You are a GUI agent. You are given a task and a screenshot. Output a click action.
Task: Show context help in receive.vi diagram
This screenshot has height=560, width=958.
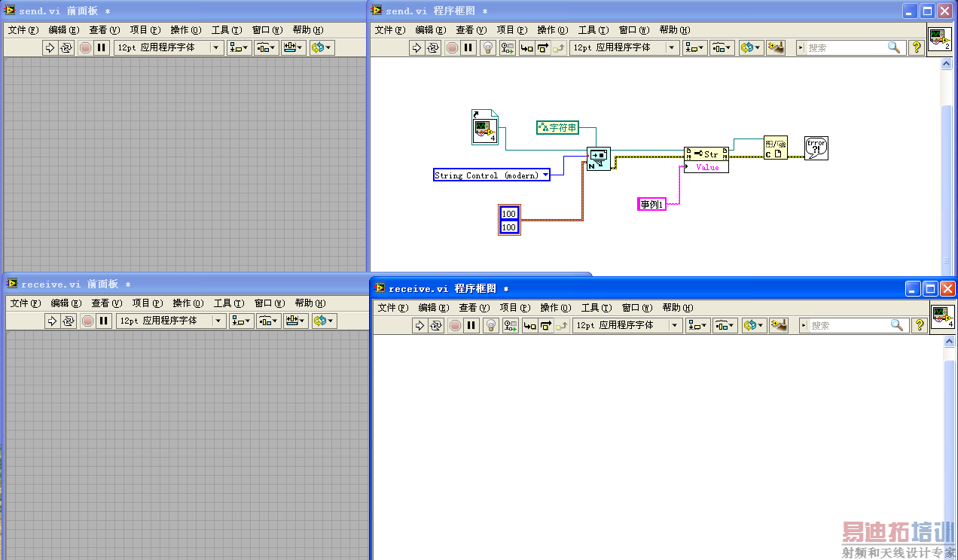920,325
